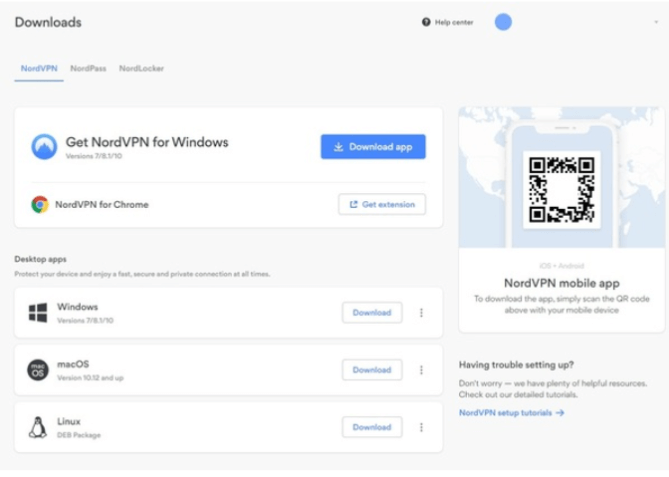Click the Desktop apps heading
The image size is (669, 477).
(41, 259)
